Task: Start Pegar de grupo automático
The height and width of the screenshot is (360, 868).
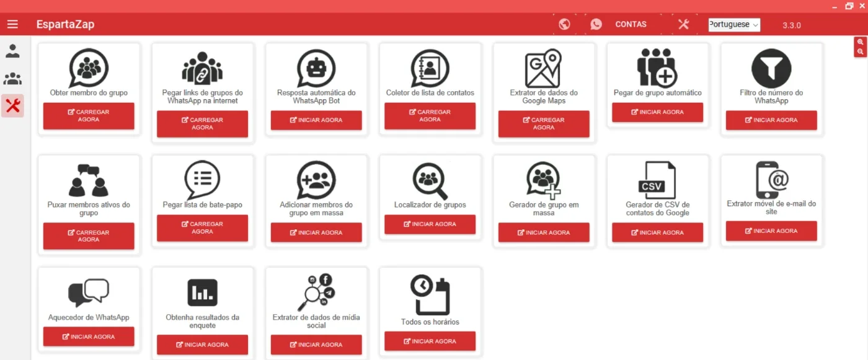Action: pyautogui.click(x=657, y=112)
